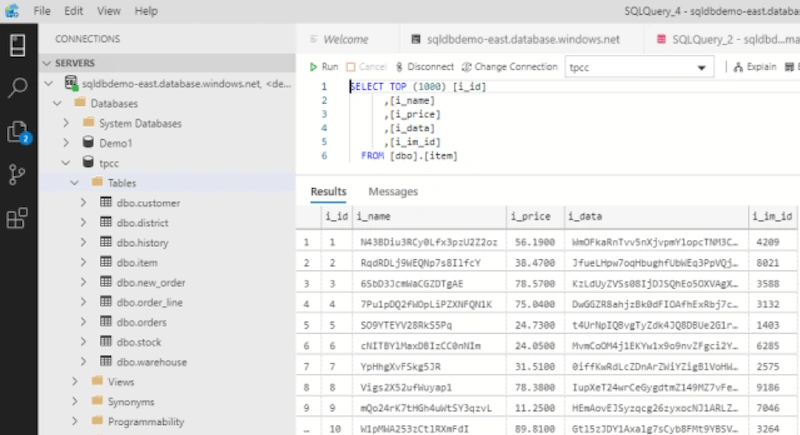The image size is (800, 435).
Task: Click the dbo.warehouse table grid icon
Action: (106, 361)
